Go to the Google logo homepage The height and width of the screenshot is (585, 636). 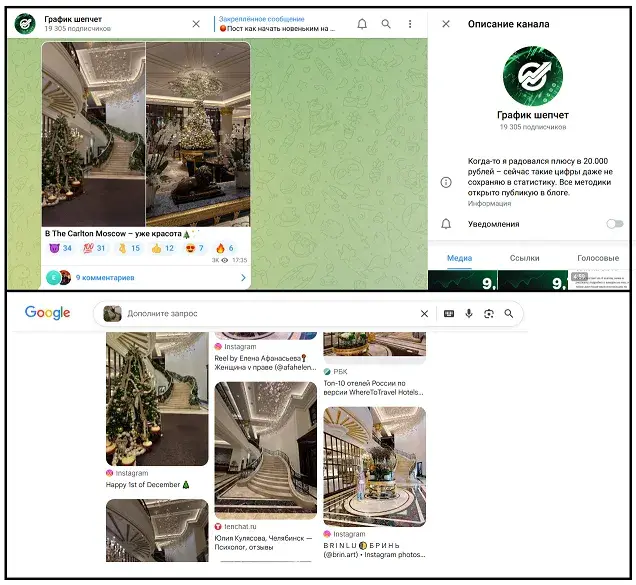47,313
